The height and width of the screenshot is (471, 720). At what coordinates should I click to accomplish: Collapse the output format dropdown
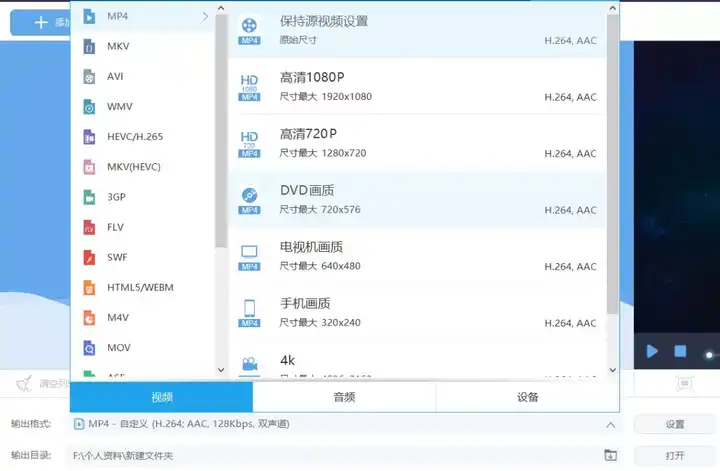tap(610, 425)
